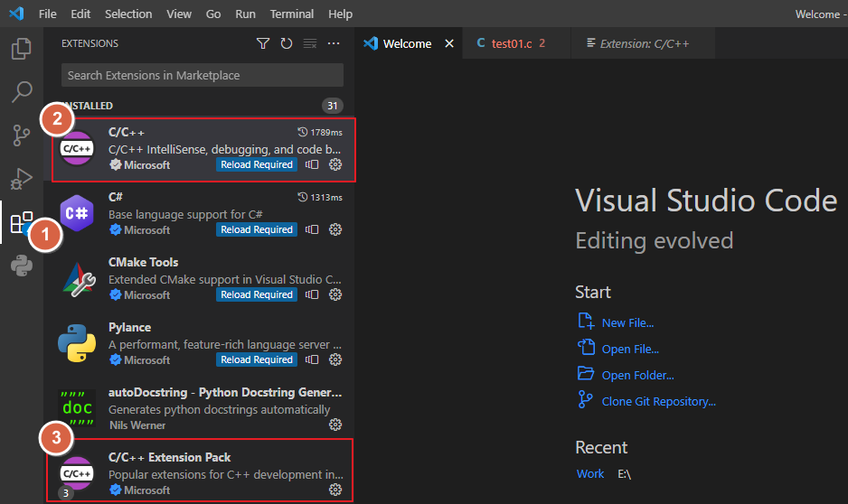Click the CMake Tools extension icon

[x=79, y=279]
